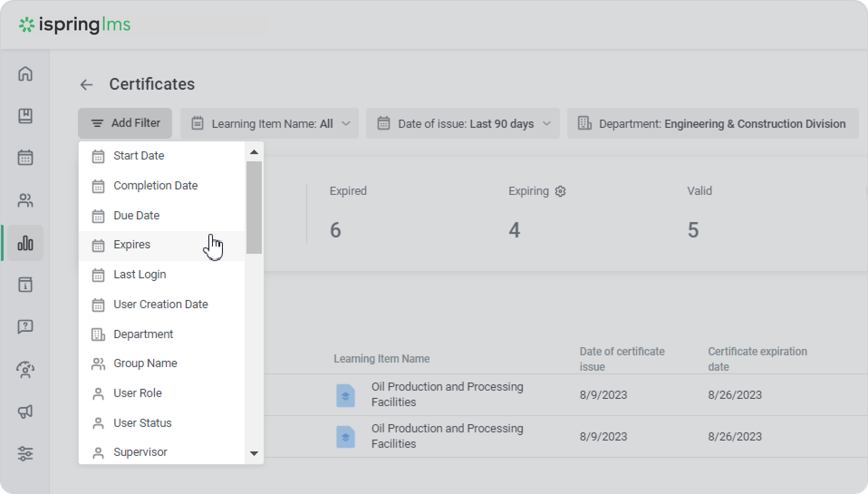Open the Announcements megaphone icon in sidebar
Viewport: 868px width, 494px height.
pos(25,412)
